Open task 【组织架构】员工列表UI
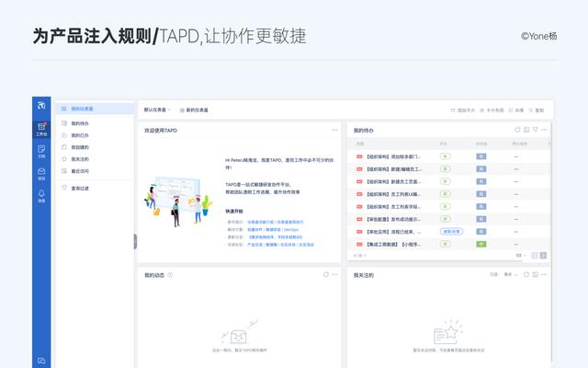 (x=393, y=194)
